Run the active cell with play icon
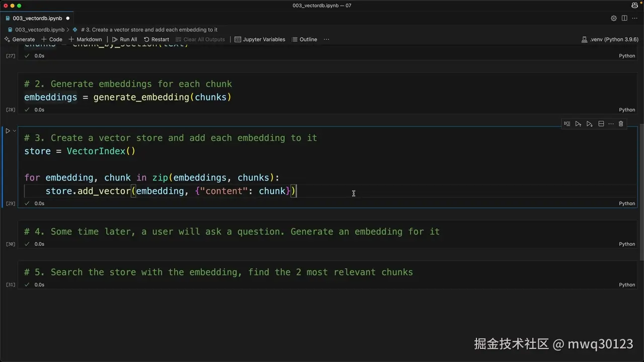The height and width of the screenshot is (362, 644). 8,131
